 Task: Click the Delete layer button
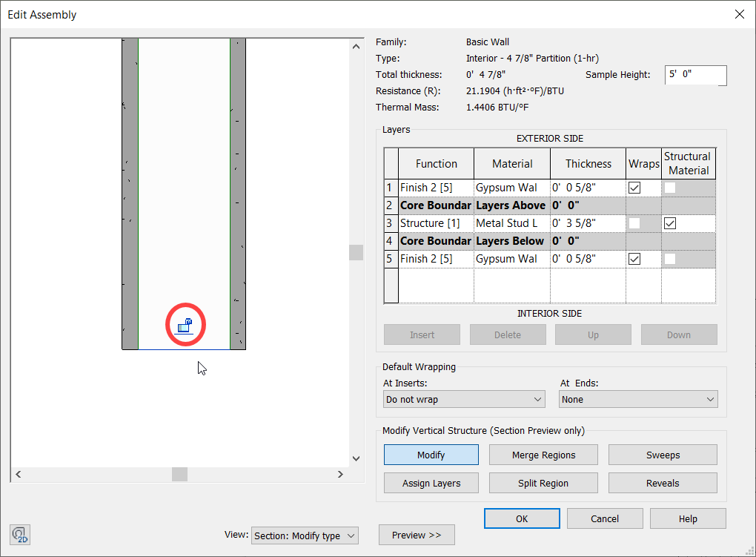508,334
